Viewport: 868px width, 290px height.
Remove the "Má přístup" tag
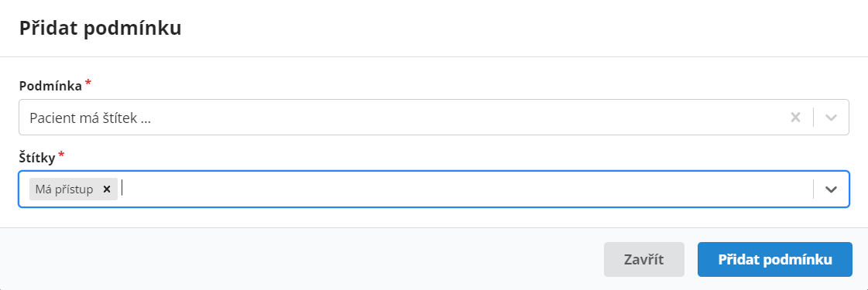[107, 189]
